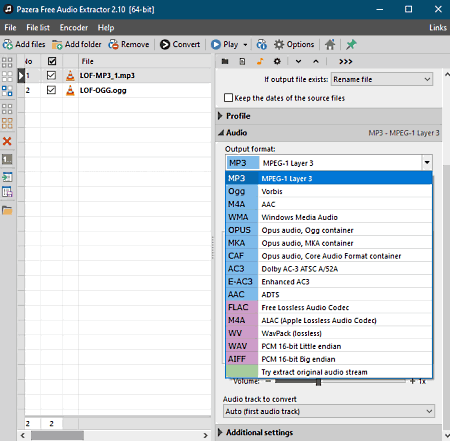The height and width of the screenshot is (441, 450).
Task: Choose CAF Core Audio Format container
Action: 329,256
